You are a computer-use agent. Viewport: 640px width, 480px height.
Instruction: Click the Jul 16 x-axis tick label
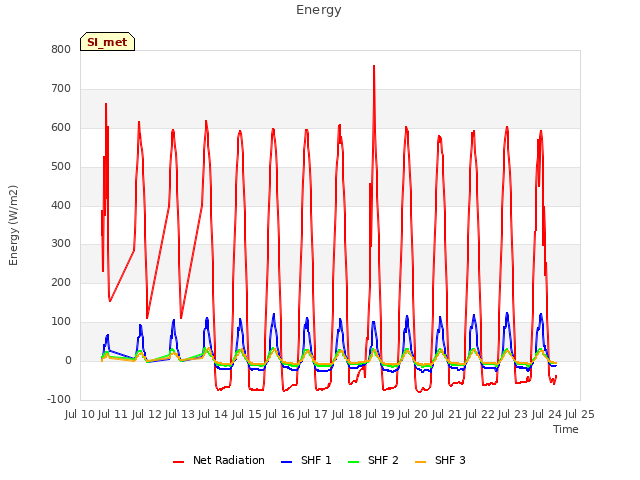[x=280, y=415]
